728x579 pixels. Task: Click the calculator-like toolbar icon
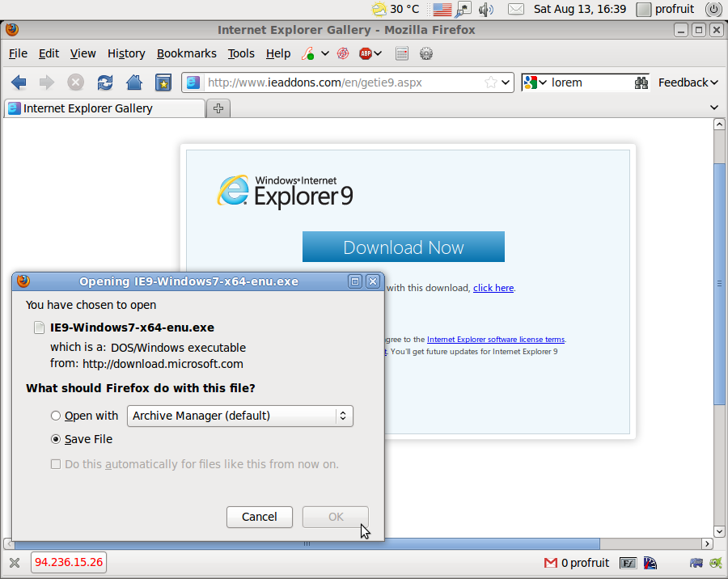pyautogui.click(x=402, y=54)
